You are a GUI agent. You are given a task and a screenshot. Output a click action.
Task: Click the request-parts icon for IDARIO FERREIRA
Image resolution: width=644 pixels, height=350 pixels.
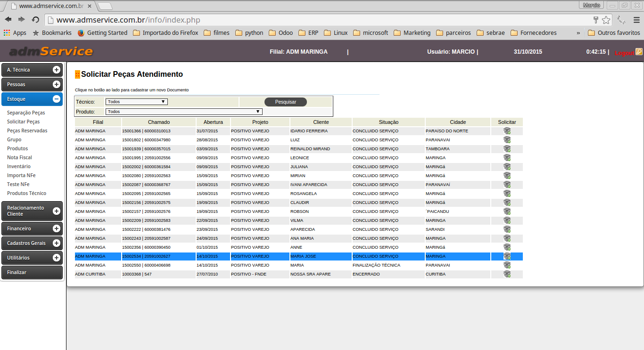click(x=507, y=131)
